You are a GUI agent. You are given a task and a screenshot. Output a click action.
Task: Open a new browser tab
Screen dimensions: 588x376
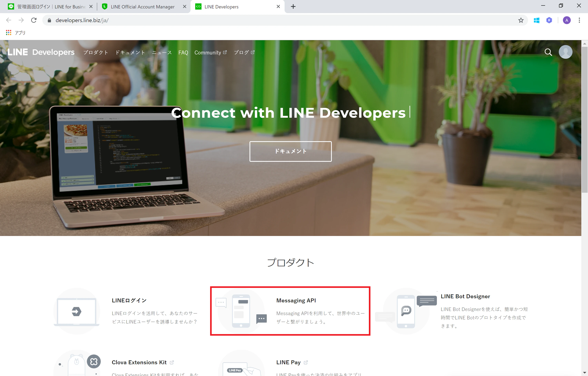pyautogui.click(x=293, y=7)
